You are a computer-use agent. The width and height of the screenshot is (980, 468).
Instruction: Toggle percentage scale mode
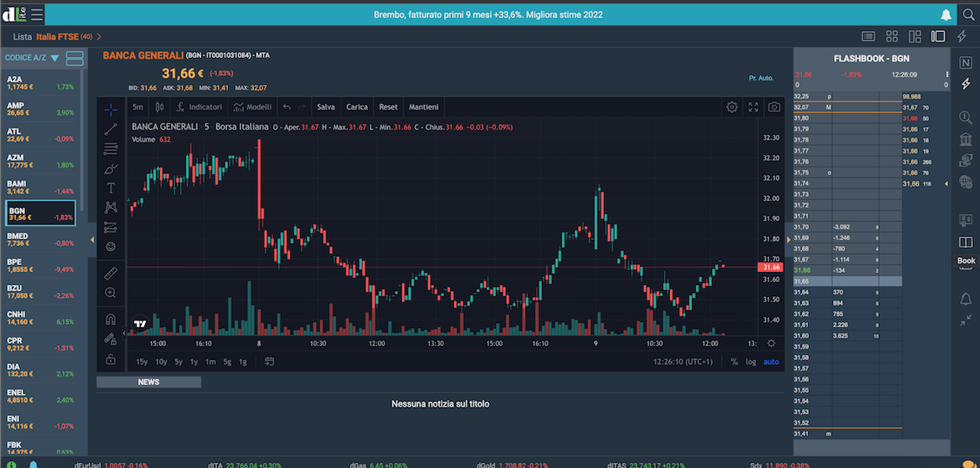(734, 362)
